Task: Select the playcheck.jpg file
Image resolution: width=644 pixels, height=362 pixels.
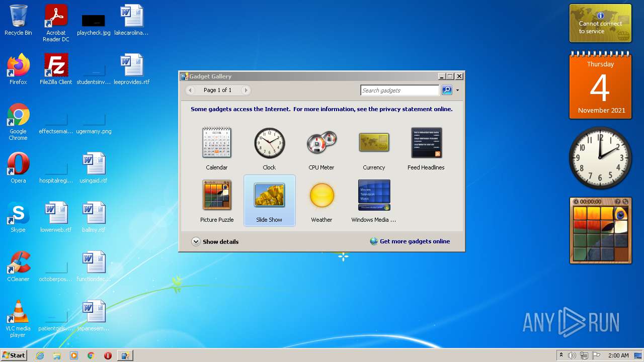Action: 94,25
